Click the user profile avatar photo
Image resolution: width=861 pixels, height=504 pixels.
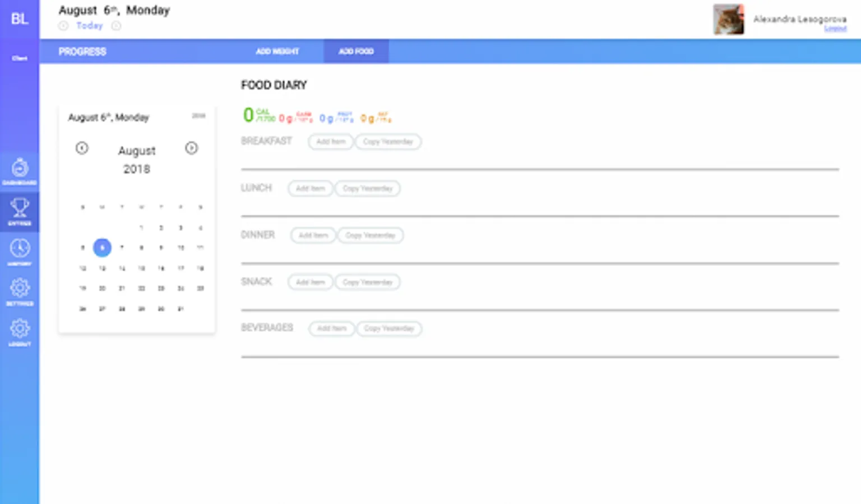[728, 20]
